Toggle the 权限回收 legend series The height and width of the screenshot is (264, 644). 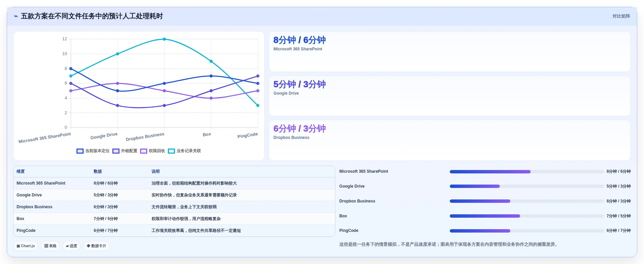(x=153, y=151)
